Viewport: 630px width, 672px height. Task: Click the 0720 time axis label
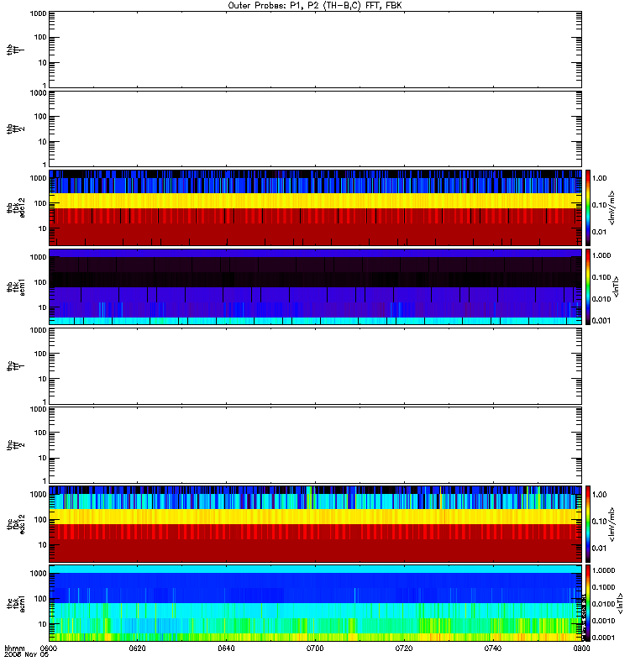pyautogui.click(x=404, y=648)
